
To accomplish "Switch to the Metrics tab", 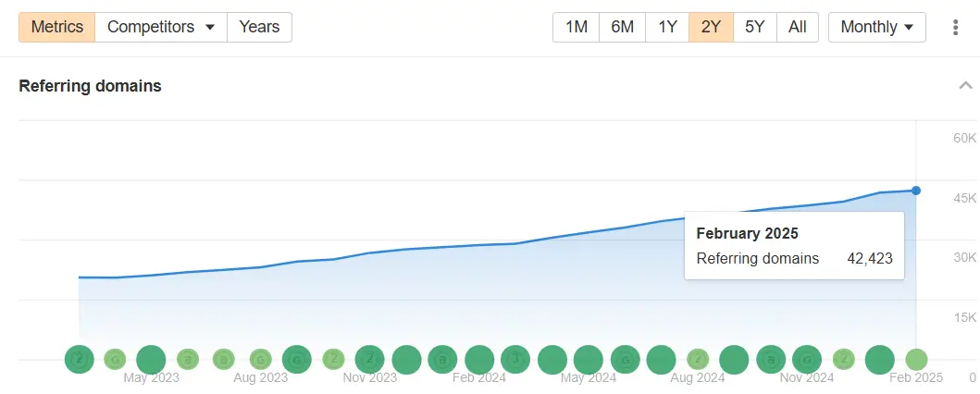I will (56, 28).
